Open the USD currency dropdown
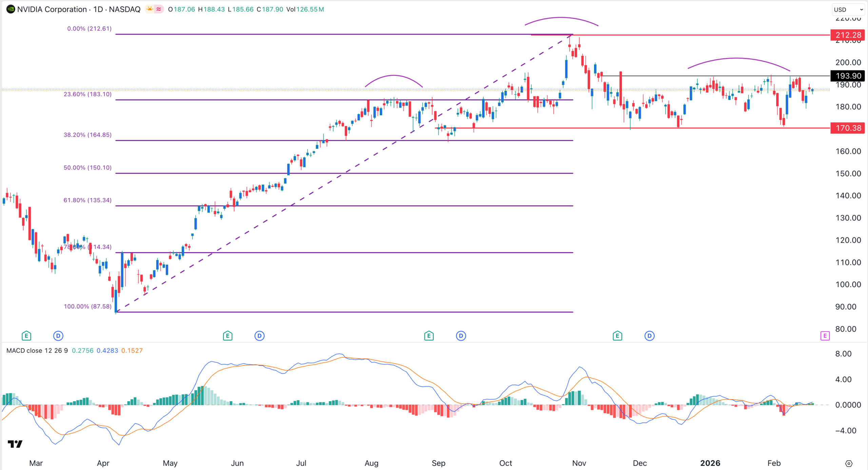The height and width of the screenshot is (470, 868). [848, 9]
